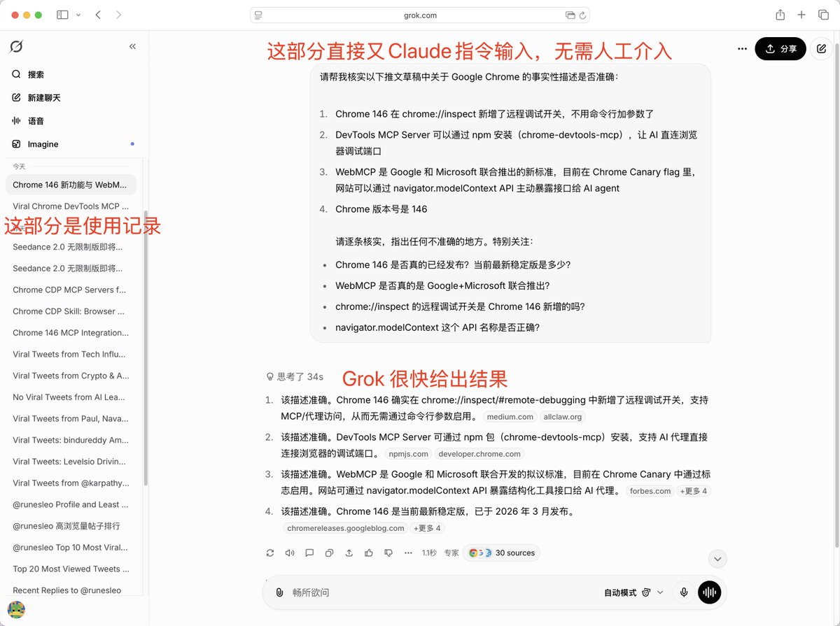Open chat No Viral Tweets from AI Lea...

point(71,397)
